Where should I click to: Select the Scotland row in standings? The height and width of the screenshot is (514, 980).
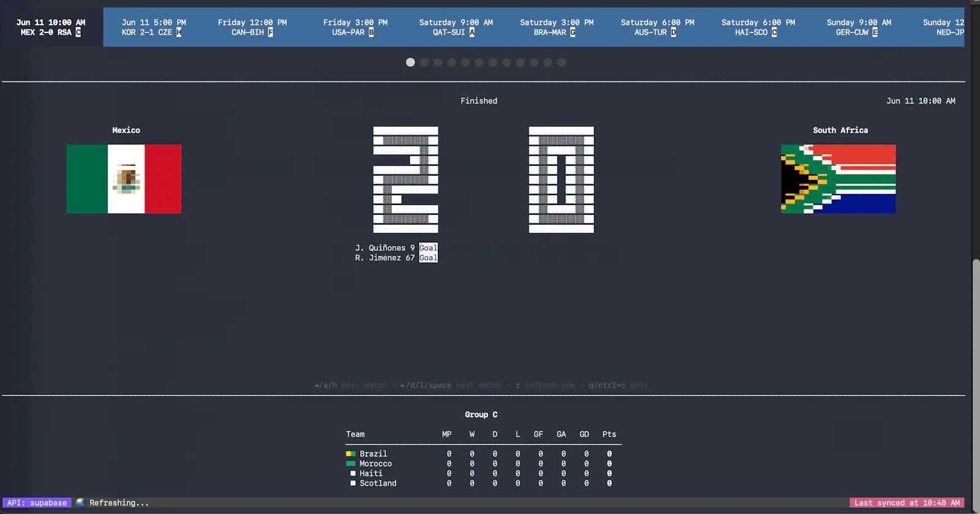tap(483, 483)
